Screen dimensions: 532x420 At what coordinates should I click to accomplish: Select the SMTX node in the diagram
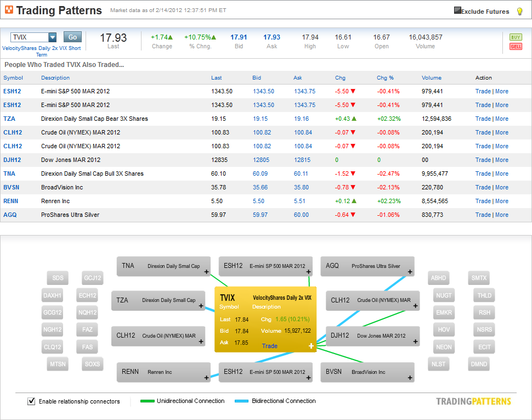tap(479, 278)
